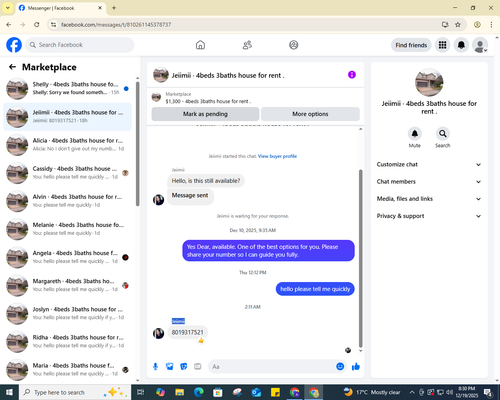Search in conversation magnifier icon
This screenshot has height=400, width=500.
(x=443, y=134)
